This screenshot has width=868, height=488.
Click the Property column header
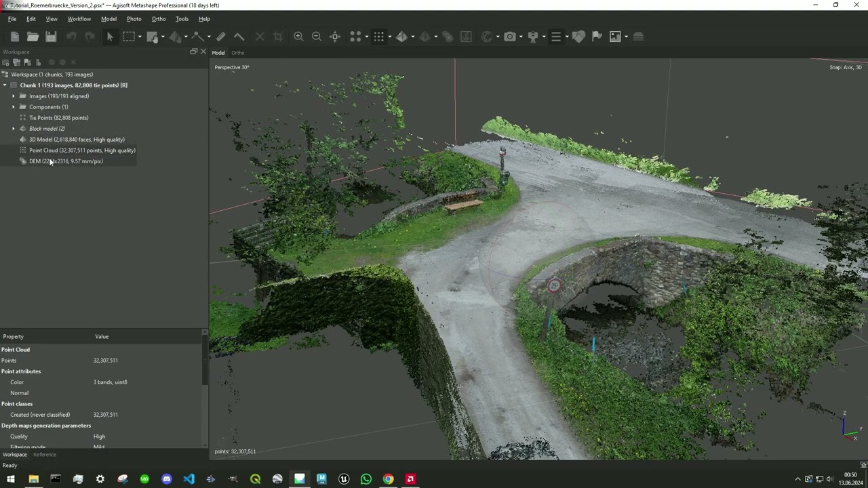point(13,337)
